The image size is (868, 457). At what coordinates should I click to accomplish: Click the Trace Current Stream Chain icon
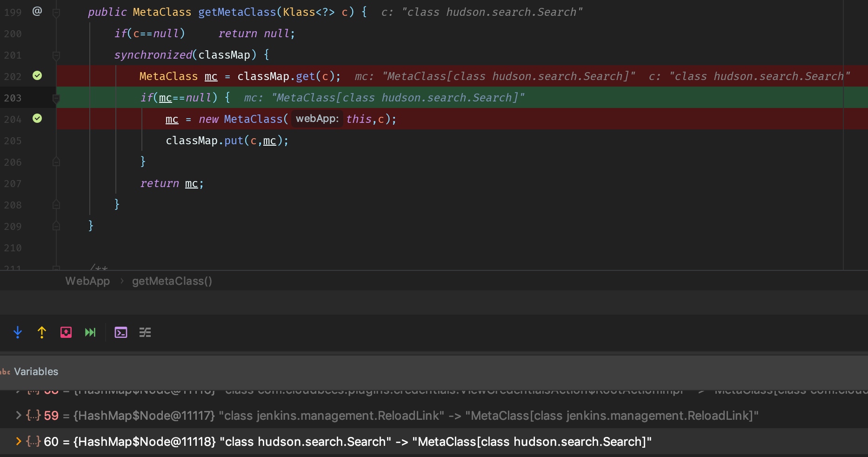pos(145,332)
